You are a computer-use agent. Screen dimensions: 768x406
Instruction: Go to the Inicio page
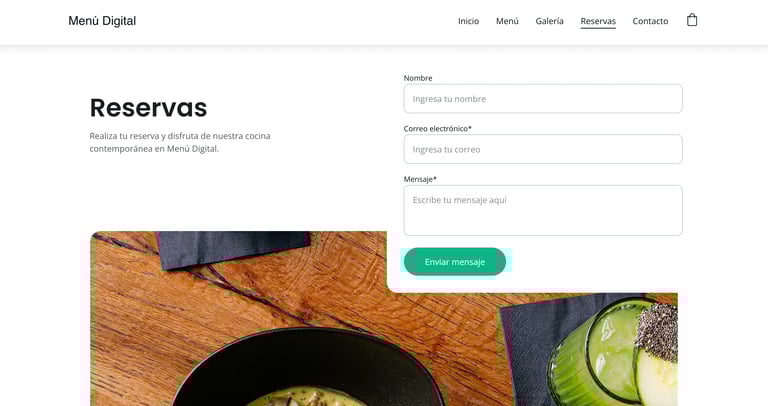click(x=468, y=21)
